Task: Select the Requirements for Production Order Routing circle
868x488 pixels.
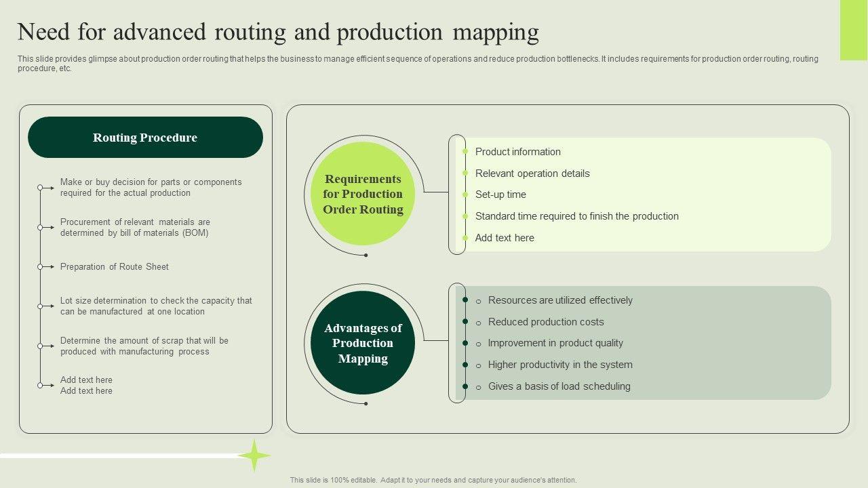Action: pos(363,194)
